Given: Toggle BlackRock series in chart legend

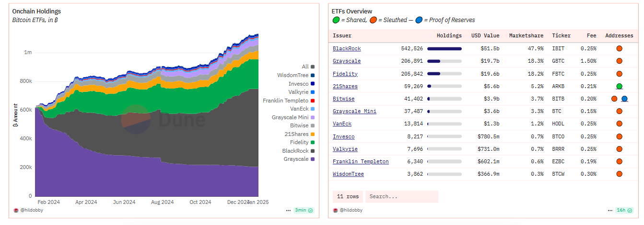Looking at the screenshot, I should 299,151.
